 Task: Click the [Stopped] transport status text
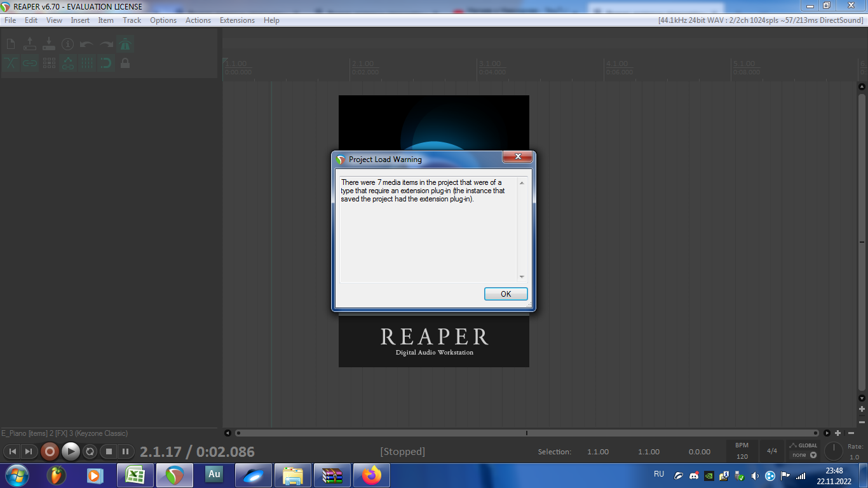402,452
